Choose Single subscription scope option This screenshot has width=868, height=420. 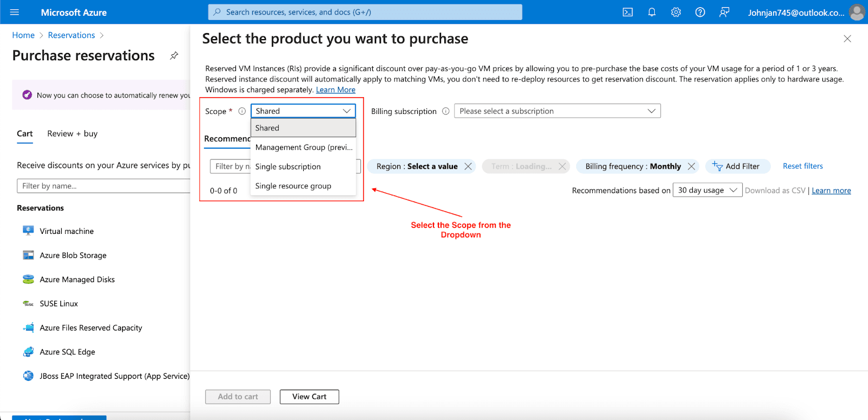click(303, 167)
